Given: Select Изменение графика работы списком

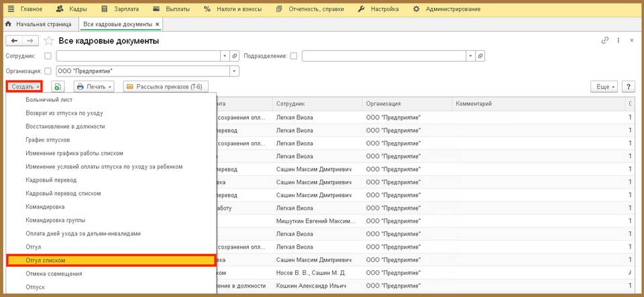Looking at the screenshot, I should [111, 153].
